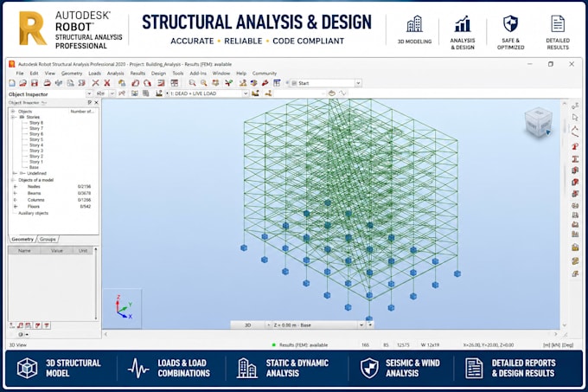Click the bold red X icon

[x=107, y=83]
